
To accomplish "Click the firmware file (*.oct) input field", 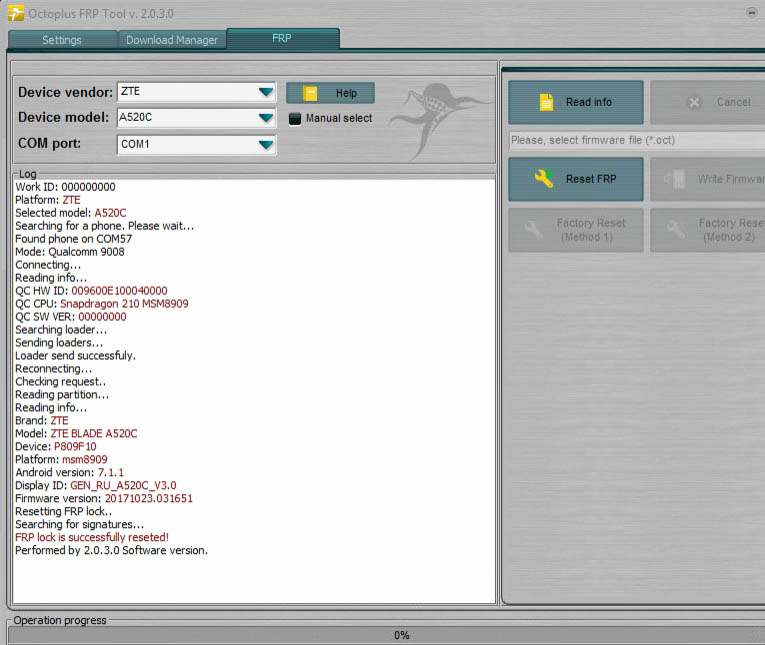I will coord(637,141).
